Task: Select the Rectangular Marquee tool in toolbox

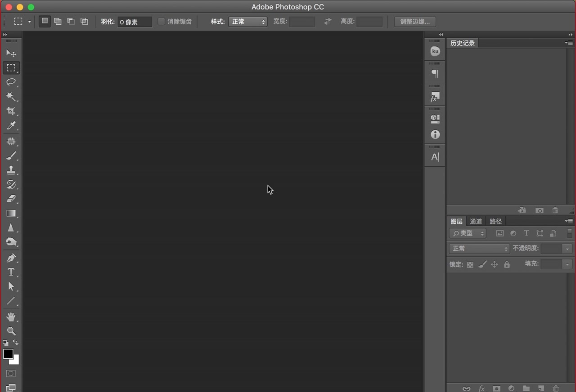Action: click(11, 68)
